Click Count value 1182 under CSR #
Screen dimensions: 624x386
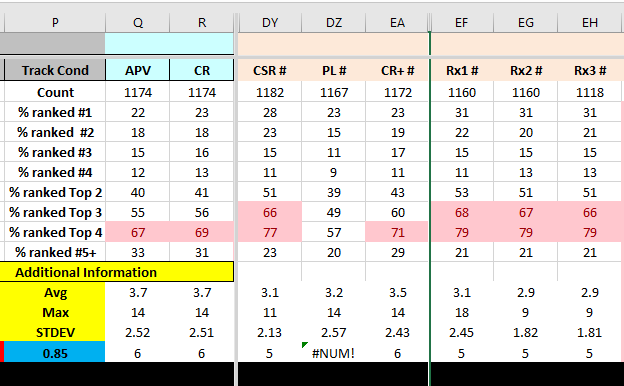(270, 92)
